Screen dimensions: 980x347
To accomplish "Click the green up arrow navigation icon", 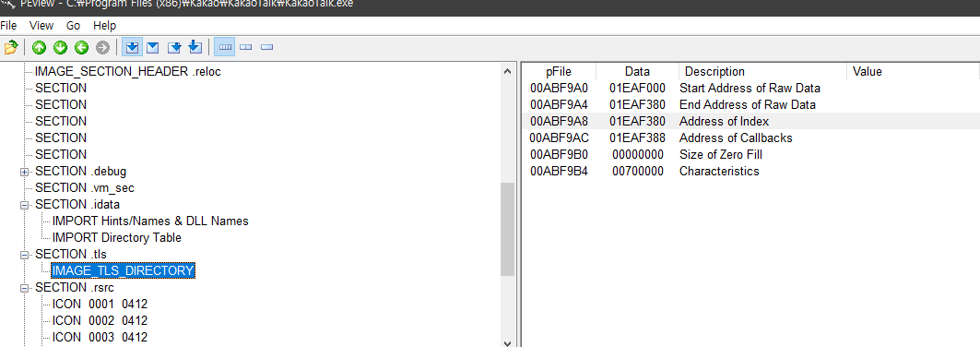I will pos(40,47).
